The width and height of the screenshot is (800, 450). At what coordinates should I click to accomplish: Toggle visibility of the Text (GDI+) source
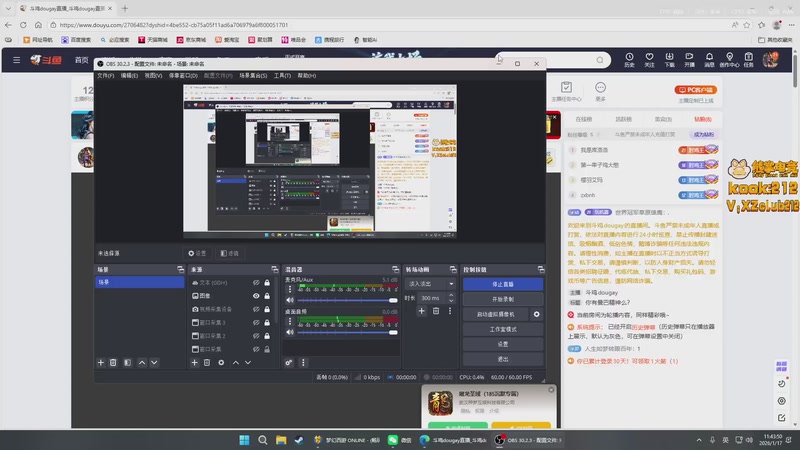tap(256, 282)
